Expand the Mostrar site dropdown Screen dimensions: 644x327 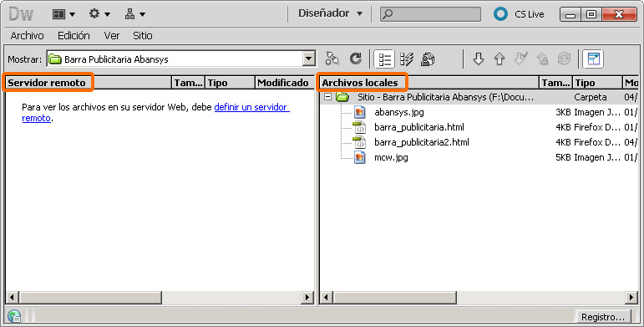pos(309,59)
